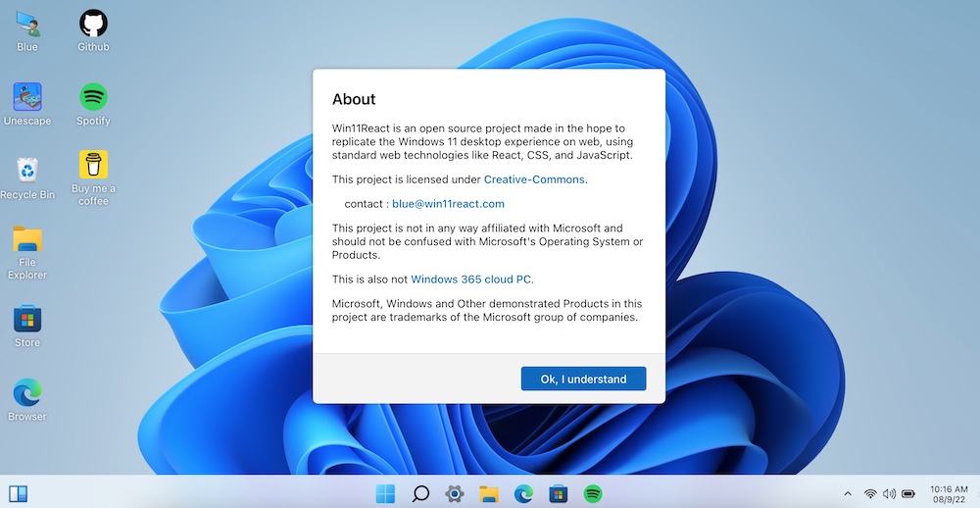Launch Settings gear from taskbar
980x508 pixels.
click(455, 493)
